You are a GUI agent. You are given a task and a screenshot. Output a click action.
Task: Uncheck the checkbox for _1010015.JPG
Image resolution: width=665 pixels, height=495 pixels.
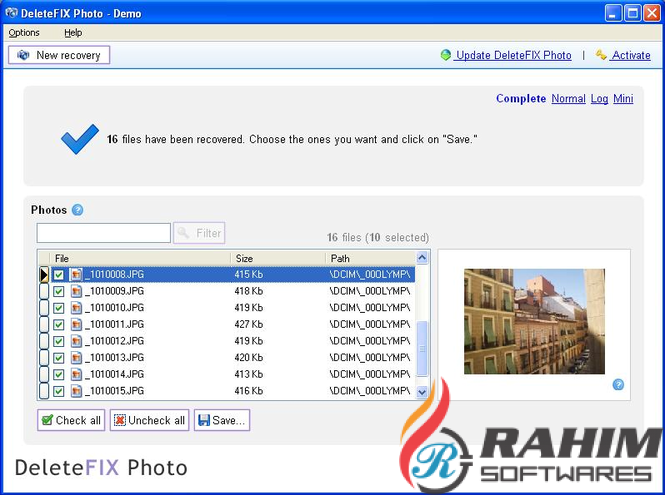point(59,391)
